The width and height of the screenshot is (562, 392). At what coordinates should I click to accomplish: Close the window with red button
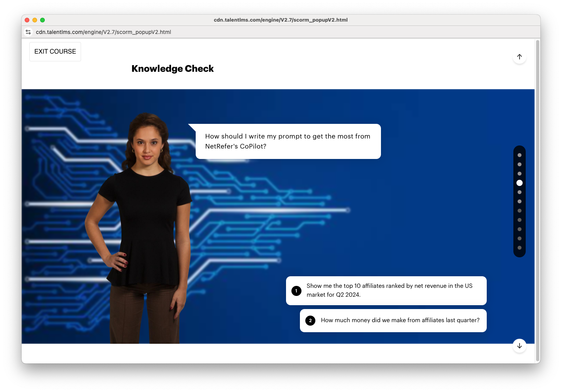click(x=27, y=20)
